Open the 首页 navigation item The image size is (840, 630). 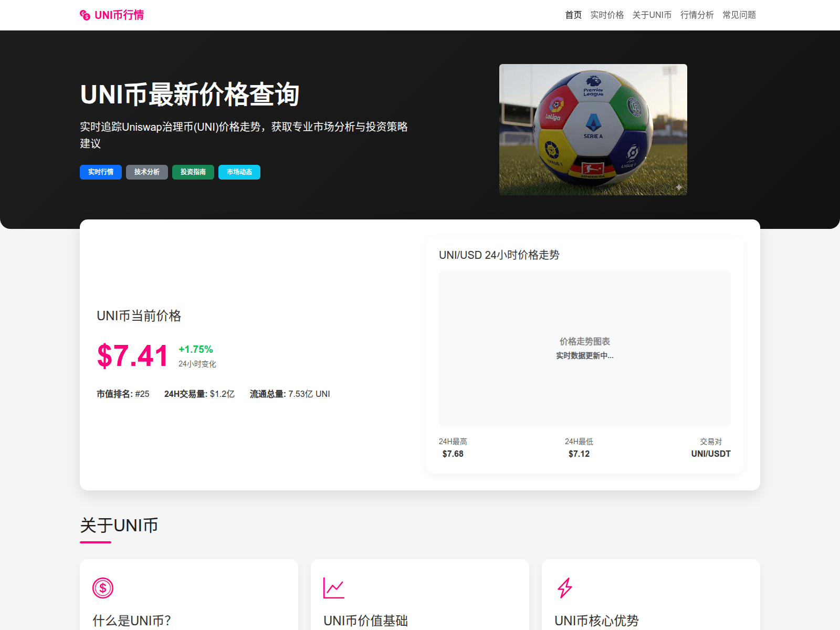point(573,15)
